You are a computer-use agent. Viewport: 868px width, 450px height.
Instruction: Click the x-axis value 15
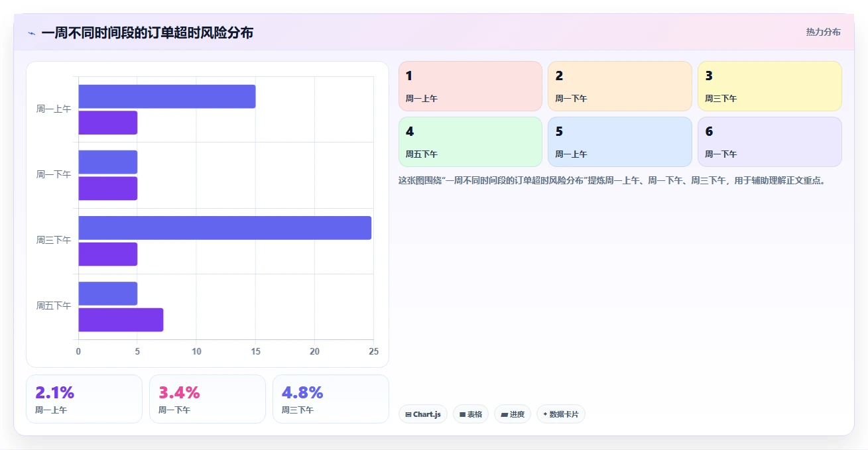tap(255, 351)
